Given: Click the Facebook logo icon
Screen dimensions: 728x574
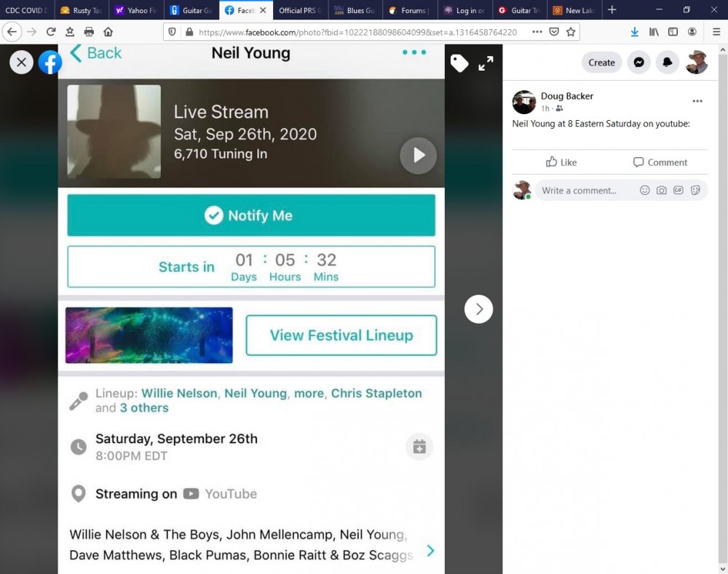Looking at the screenshot, I should (50, 62).
